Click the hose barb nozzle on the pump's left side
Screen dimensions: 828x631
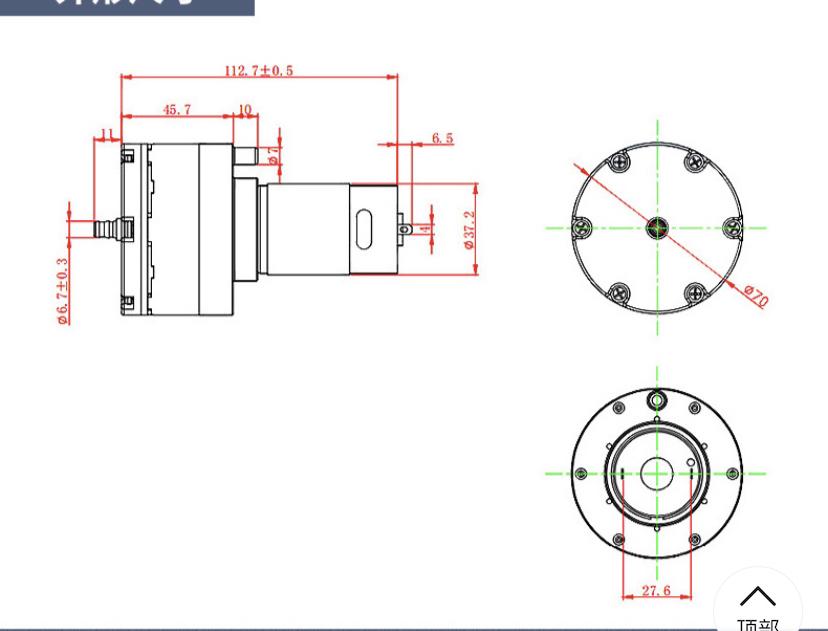point(105,227)
